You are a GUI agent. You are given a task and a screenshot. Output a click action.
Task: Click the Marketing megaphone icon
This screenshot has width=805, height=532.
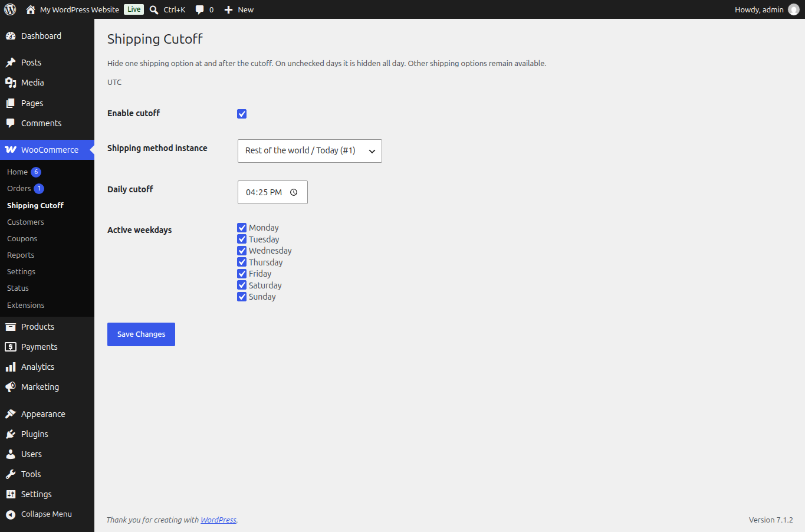(x=11, y=387)
